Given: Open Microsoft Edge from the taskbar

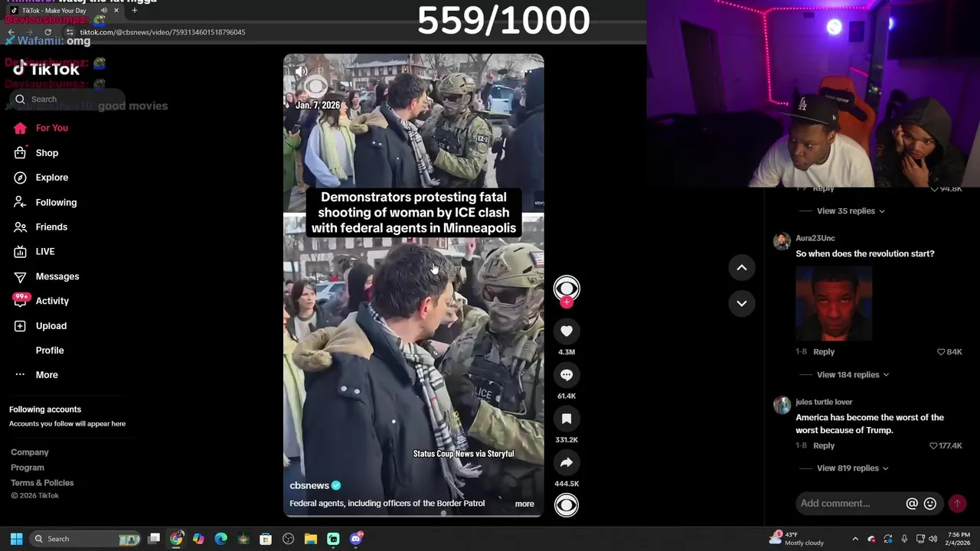Looking at the screenshot, I should tap(220, 539).
